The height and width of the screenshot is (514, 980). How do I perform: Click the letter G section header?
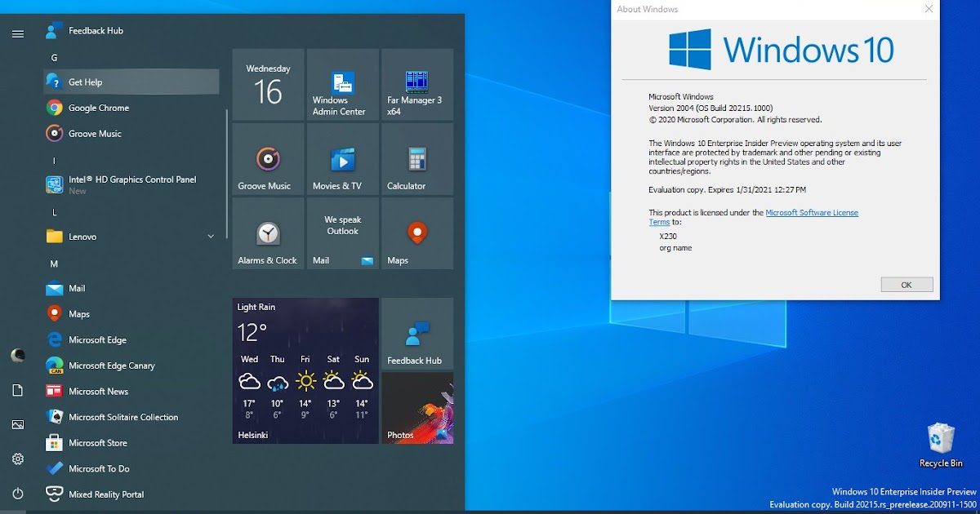(x=54, y=56)
